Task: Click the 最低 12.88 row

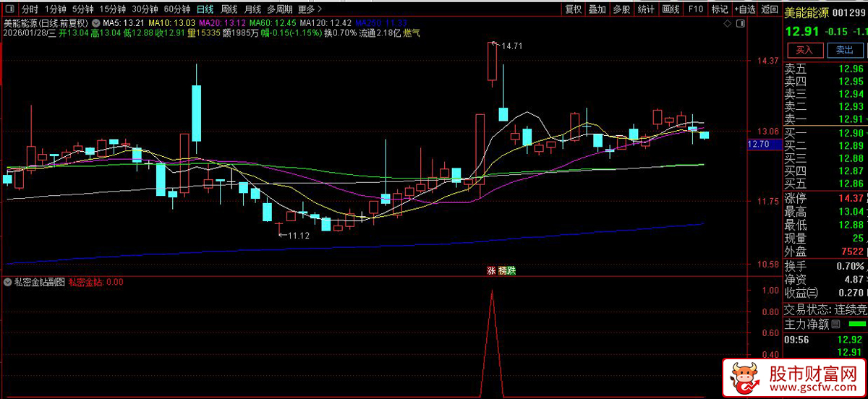Action: pyautogui.click(x=825, y=225)
